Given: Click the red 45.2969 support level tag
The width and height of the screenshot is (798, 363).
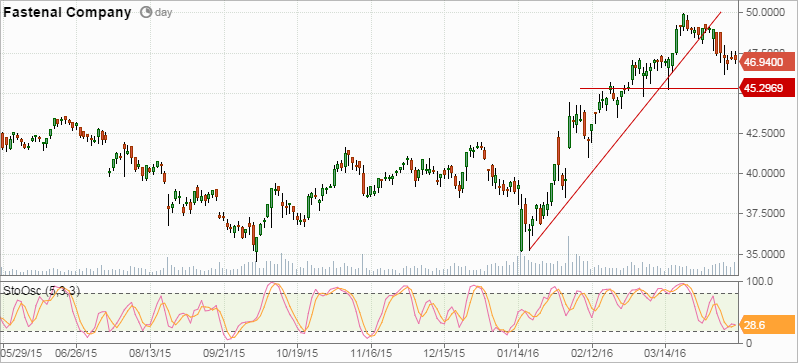Looking at the screenshot, I should coord(768,88).
